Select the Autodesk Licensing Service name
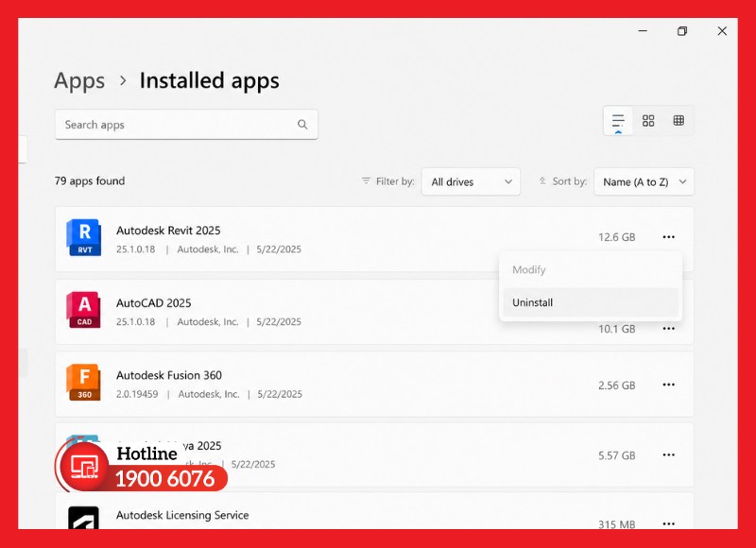 [x=182, y=515]
